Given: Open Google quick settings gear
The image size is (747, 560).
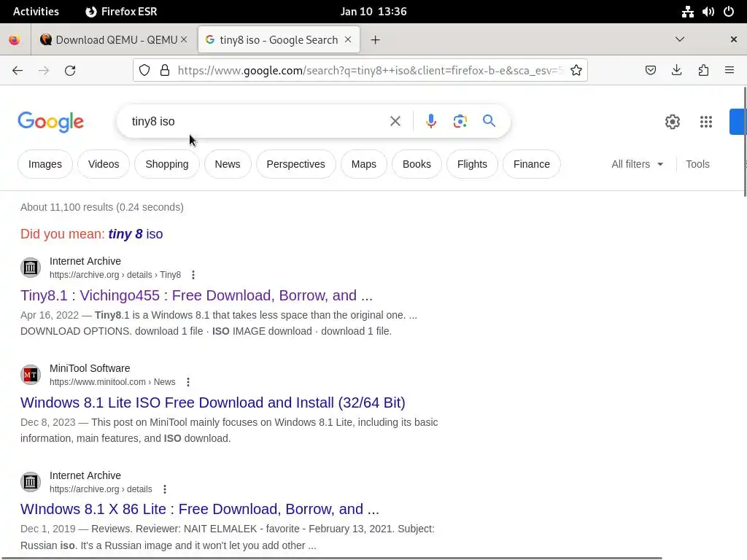Looking at the screenshot, I should click(x=672, y=122).
